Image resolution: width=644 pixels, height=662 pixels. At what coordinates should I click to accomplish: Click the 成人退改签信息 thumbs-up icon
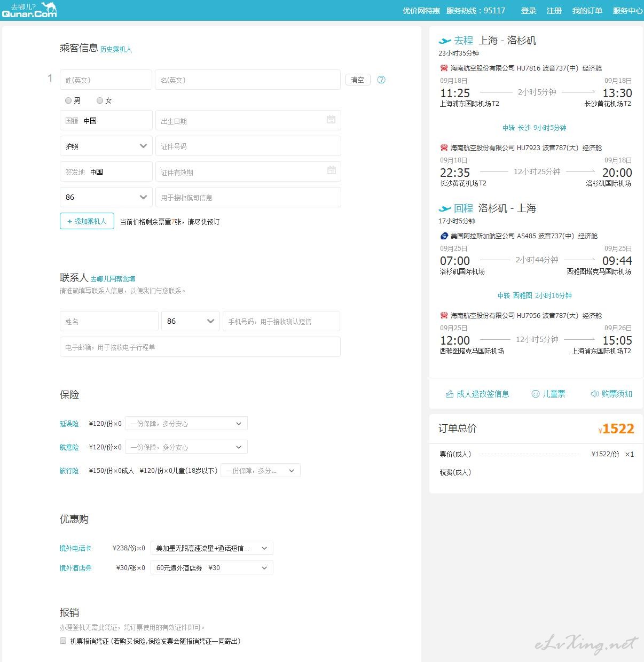[x=450, y=394]
